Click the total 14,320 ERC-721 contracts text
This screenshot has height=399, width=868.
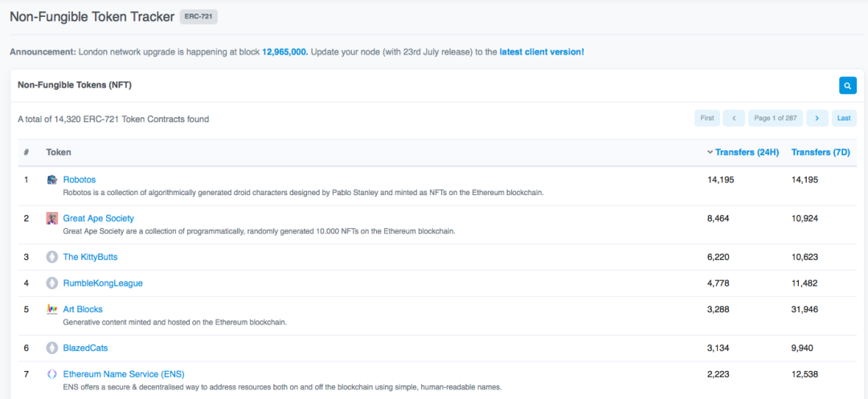(113, 119)
